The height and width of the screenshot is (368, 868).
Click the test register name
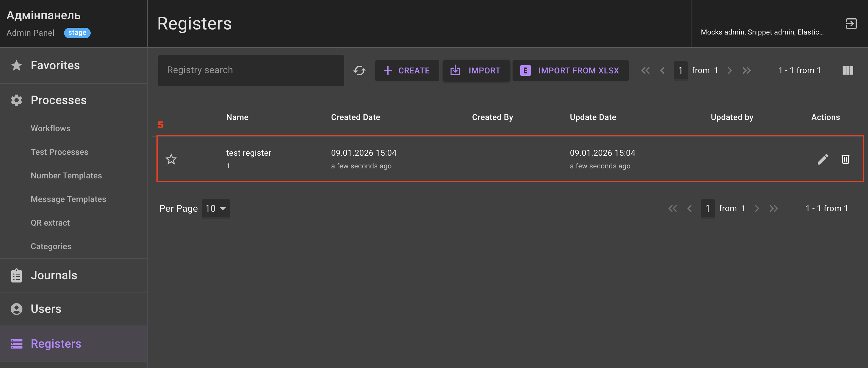pos(249,153)
